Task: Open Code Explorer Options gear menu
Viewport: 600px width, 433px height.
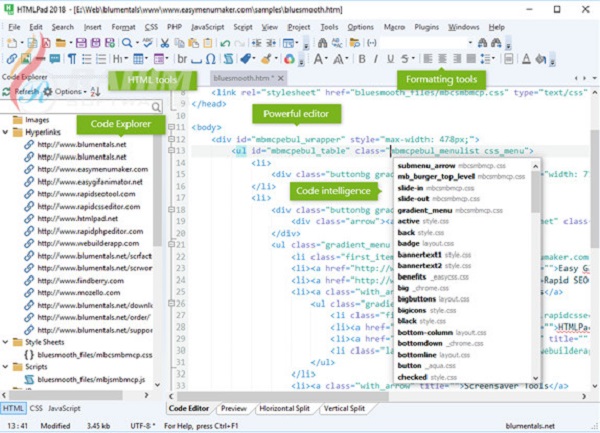Action: (x=48, y=91)
